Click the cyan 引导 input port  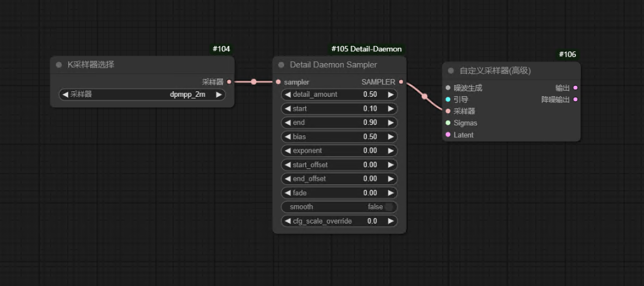(x=448, y=100)
